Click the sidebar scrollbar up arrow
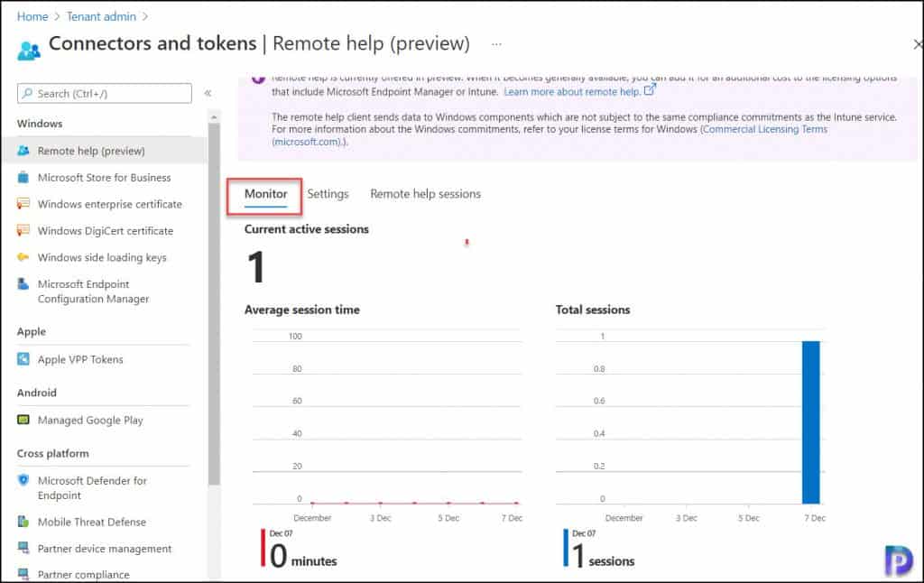The width and height of the screenshot is (924, 583). coord(214,116)
